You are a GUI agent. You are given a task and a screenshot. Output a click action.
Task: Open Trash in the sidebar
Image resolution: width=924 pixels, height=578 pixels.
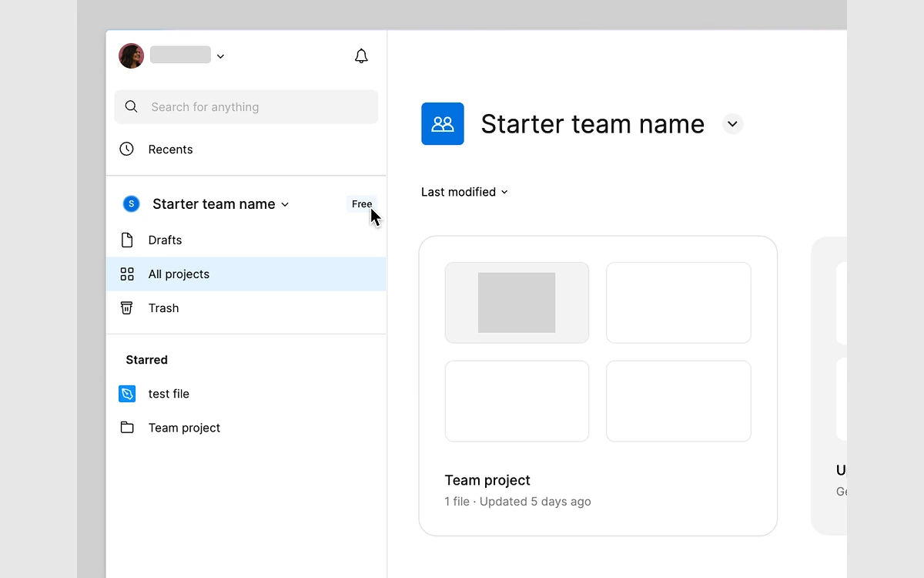(x=246, y=308)
